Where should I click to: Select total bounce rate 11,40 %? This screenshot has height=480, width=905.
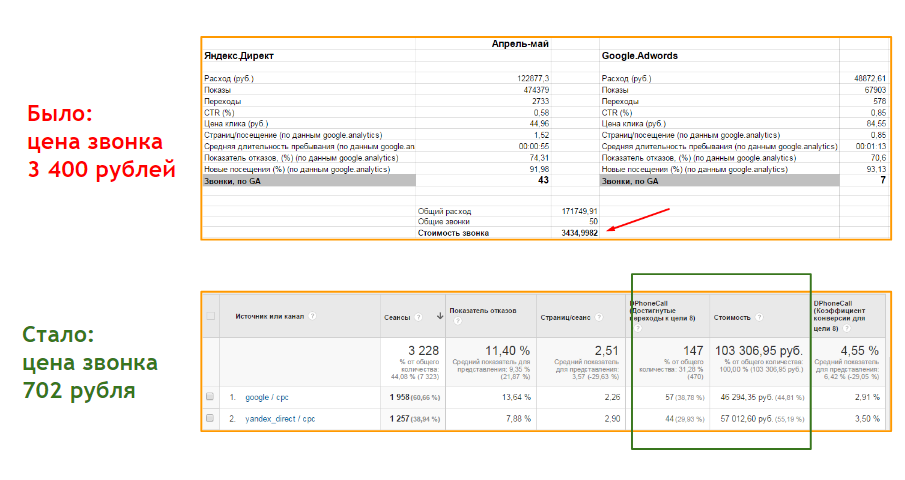click(507, 351)
